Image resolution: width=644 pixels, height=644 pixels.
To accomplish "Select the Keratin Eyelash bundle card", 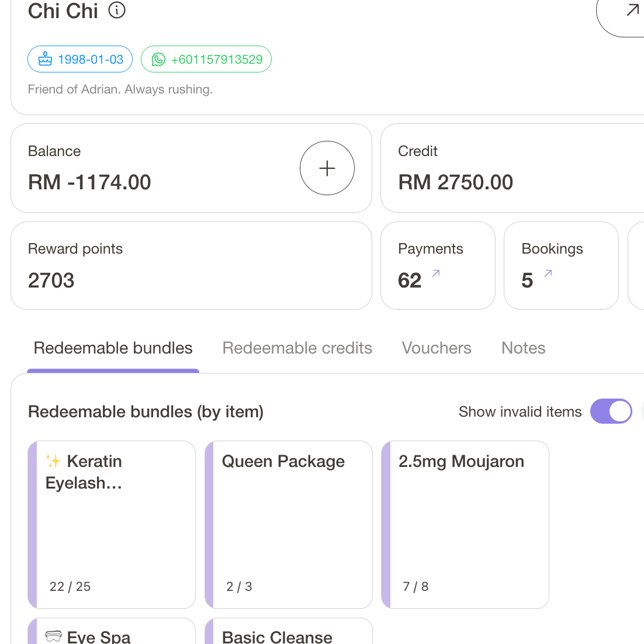I will 112,524.
